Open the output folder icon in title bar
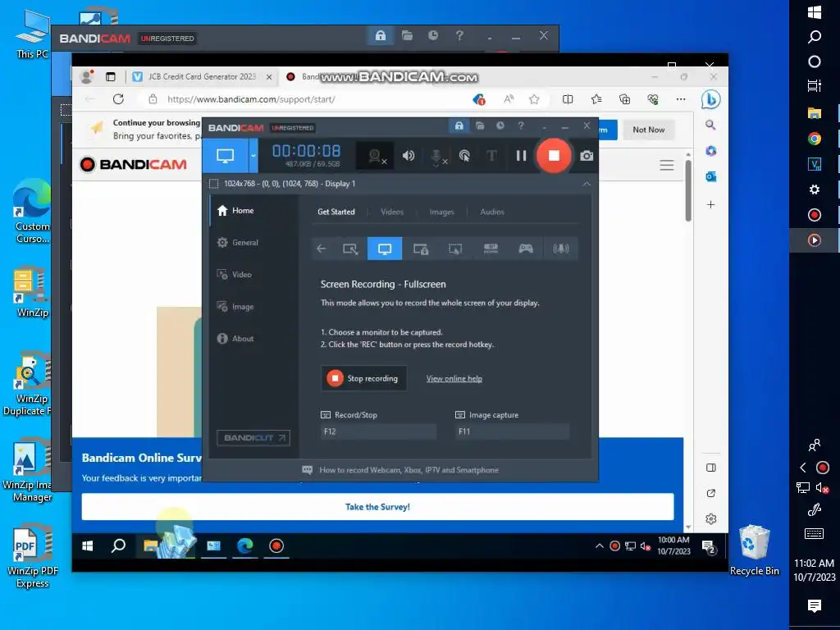Screen dimensions: 840x630 pos(480,126)
